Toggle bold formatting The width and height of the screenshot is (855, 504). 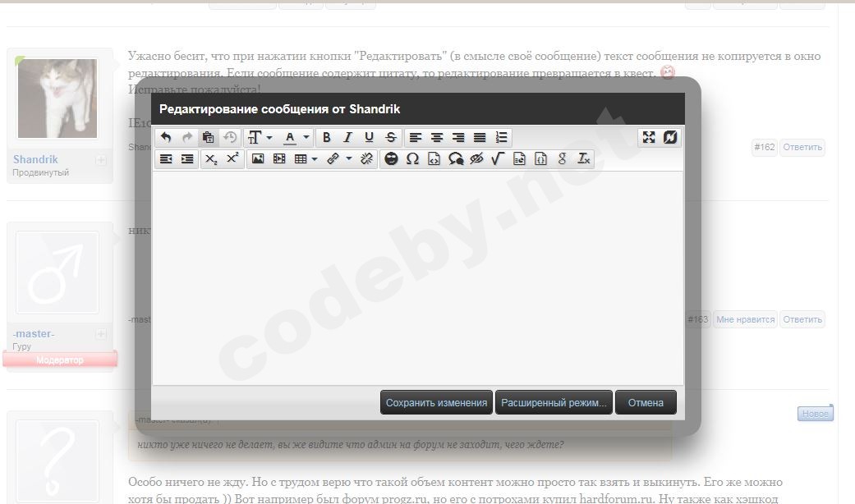[326, 137]
